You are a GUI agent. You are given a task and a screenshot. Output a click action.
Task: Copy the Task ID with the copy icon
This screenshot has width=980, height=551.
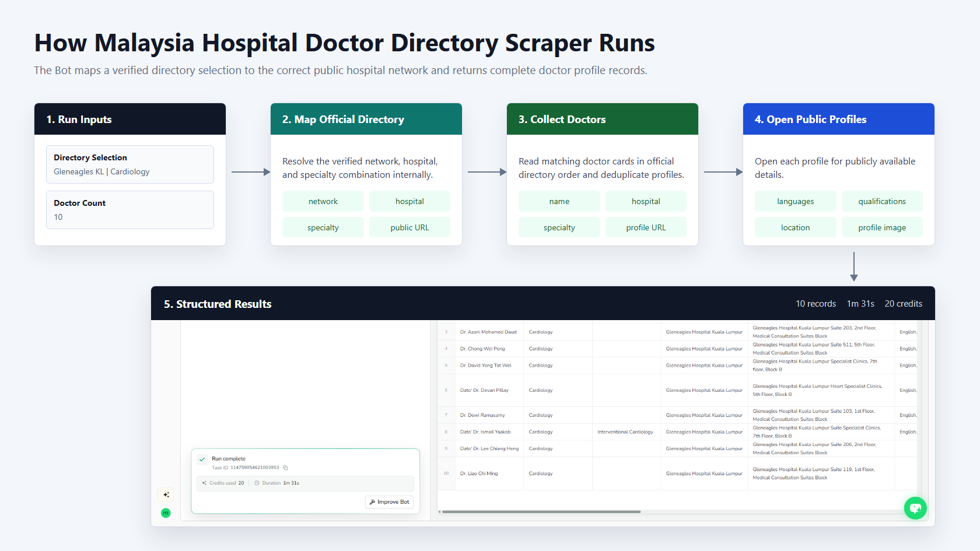285,468
